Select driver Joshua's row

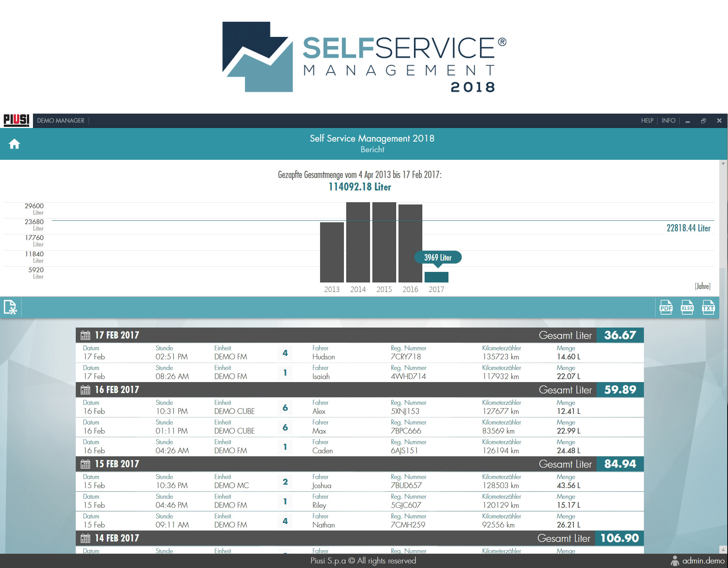click(359, 482)
